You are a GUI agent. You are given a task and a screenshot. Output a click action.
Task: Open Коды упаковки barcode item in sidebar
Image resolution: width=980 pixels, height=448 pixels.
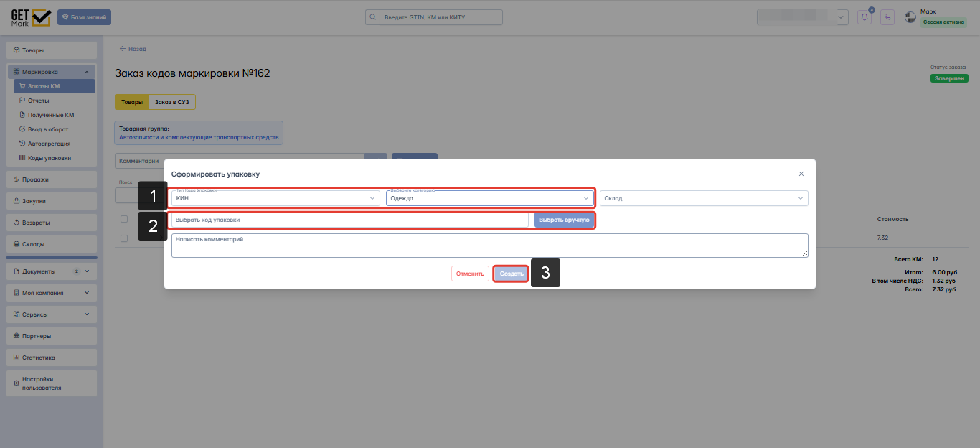54,158
